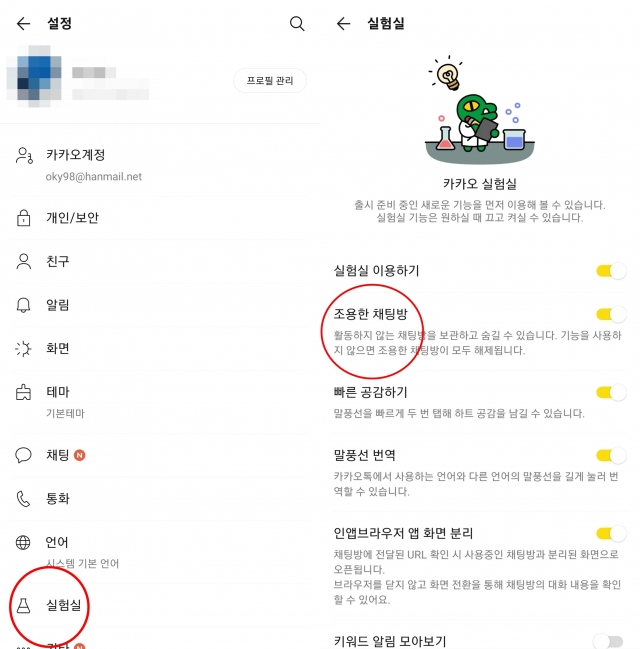
Task: Tap the bell icon for 알림
Action: pos(24,305)
